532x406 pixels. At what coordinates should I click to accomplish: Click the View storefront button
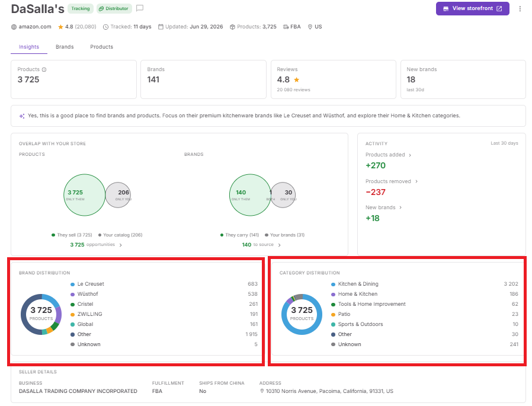472,8
